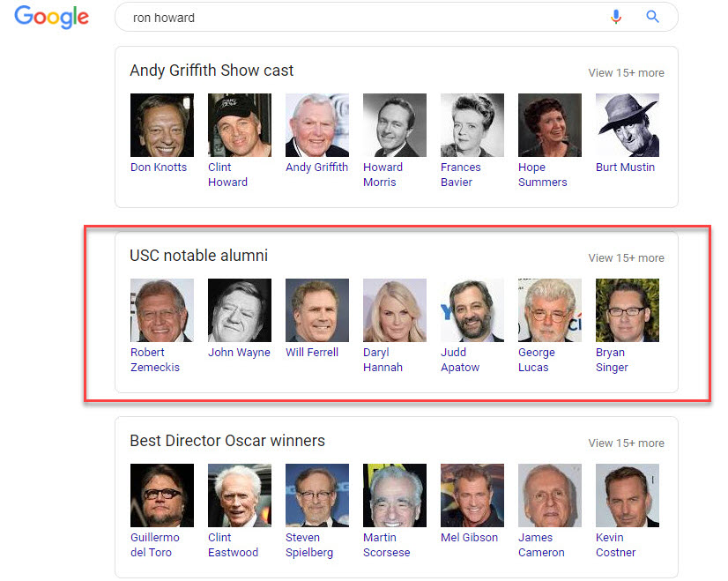Click the photo thumbnail above Burt Mustin
This screenshot has width=728, height=581.
pos(628,125)
